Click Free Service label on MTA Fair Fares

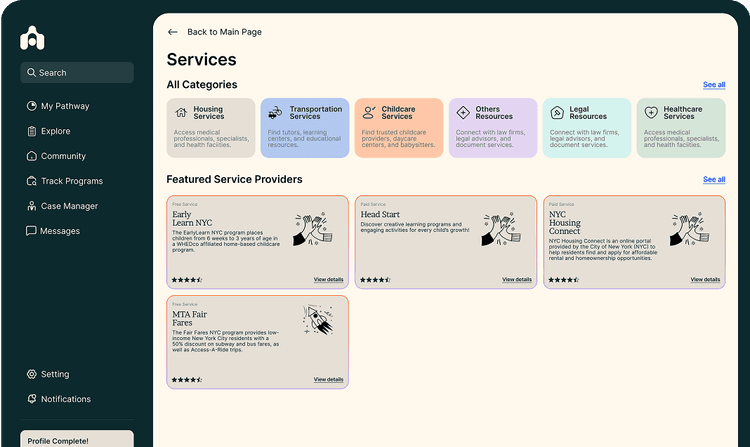click(185, 304)
